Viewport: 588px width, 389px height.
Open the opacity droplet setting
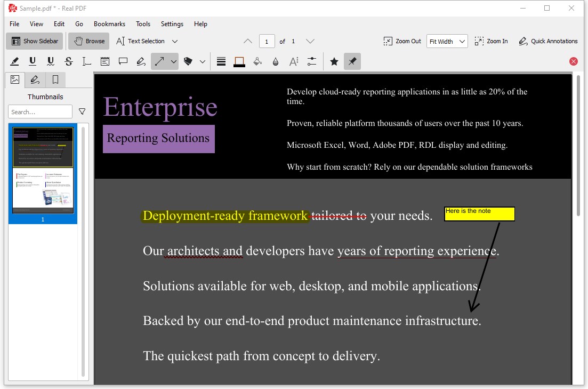tap(276, 61)
